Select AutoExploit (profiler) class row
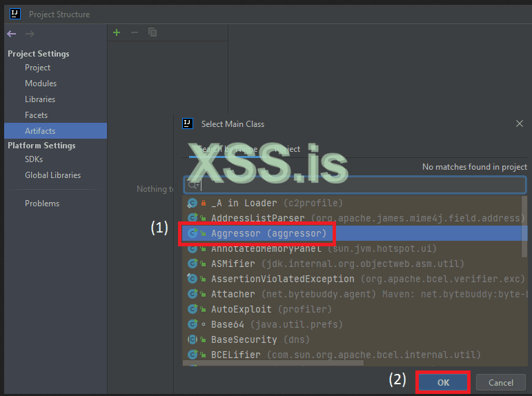This screenshot has width=532, height=396. (x=355, y=309)
